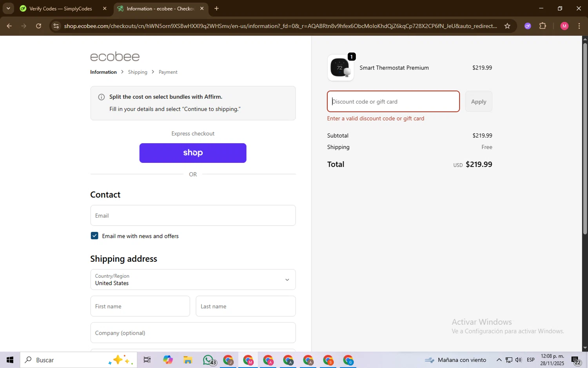Go to Shipping breadcrumb step

tap(138, 72)
